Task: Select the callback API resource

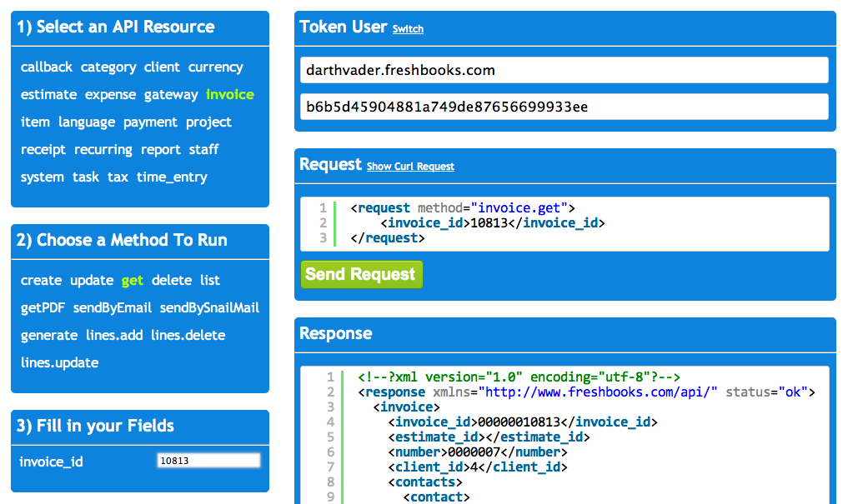Action: click(x=47, y=67)
